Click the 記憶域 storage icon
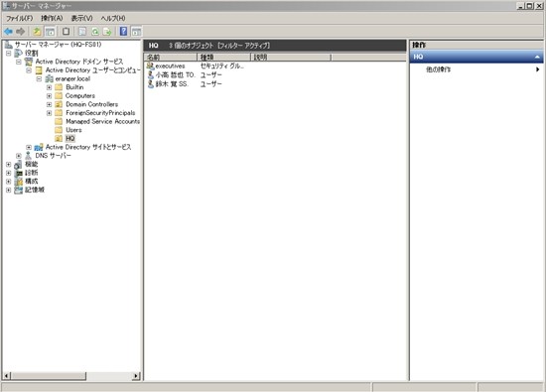Screen dimensions: 546x392 19,190
